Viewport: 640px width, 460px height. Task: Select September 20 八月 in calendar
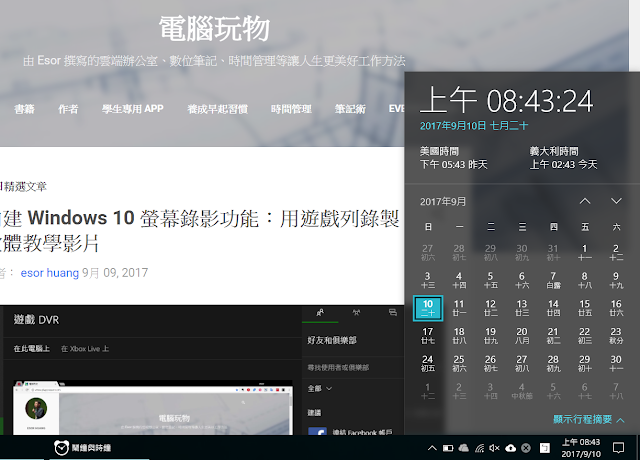tap(522, 336)
